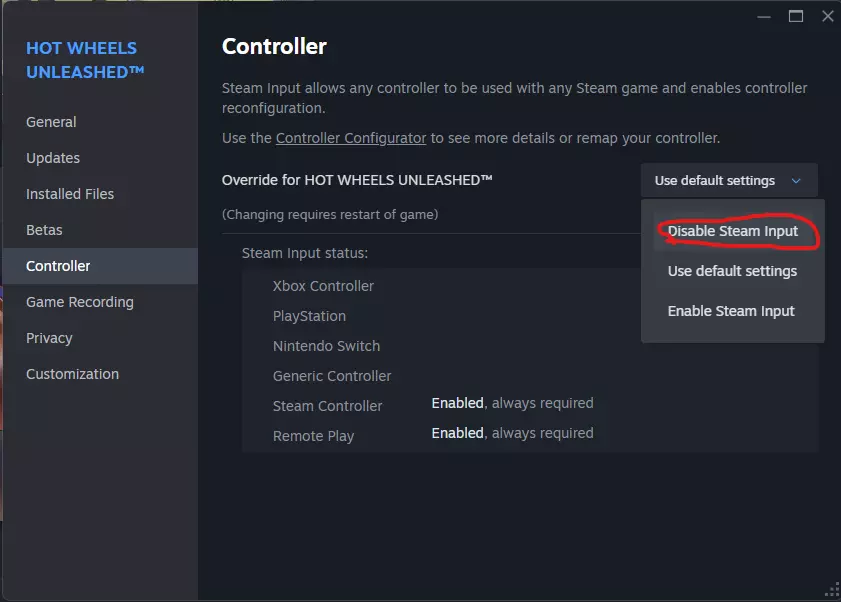This screenshot has width=841, height=602.
Task: Maximize the properties window
Action: click(796, 16)
